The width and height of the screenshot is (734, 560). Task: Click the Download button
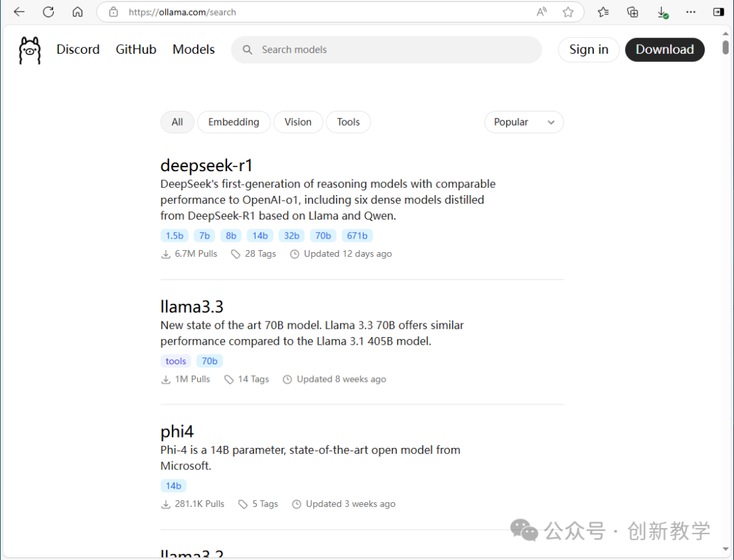(x=665, y=50)
